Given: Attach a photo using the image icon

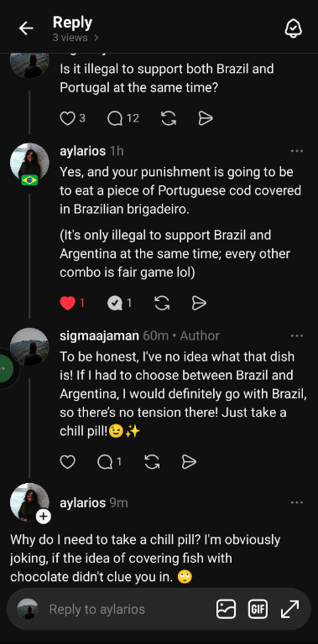Looking at the screenshot, I should tap(226, 609).
